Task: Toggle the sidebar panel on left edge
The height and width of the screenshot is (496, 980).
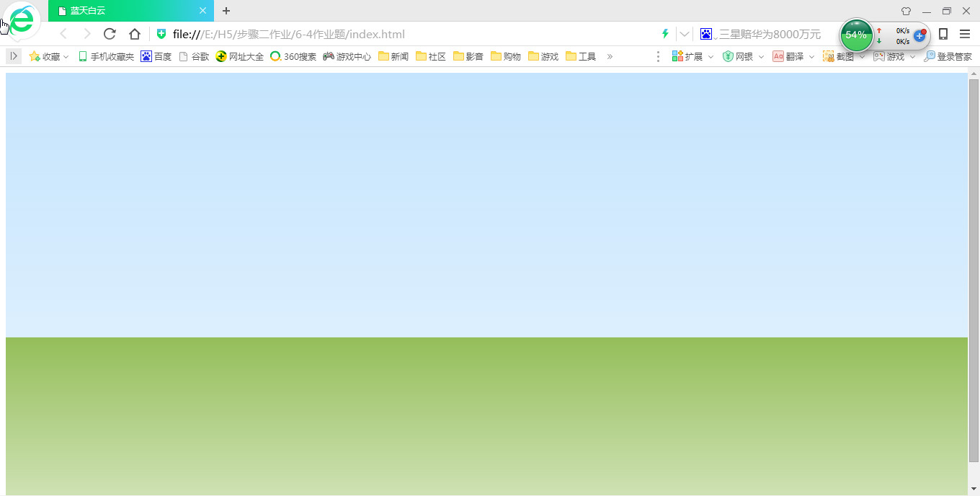Action: pyautogui.click(x=13, y=56)
